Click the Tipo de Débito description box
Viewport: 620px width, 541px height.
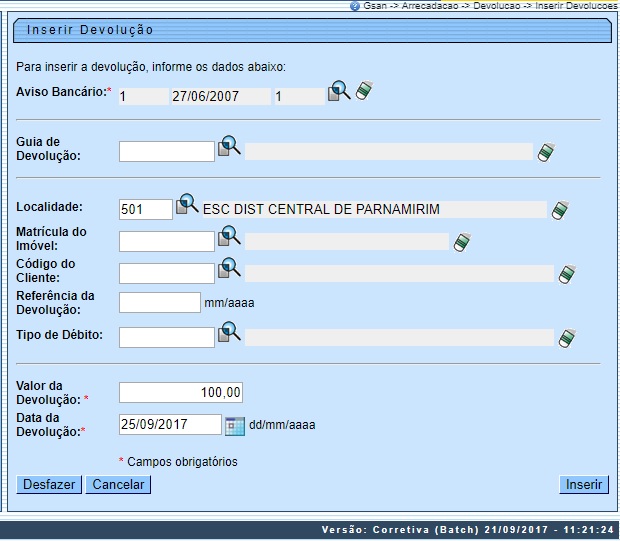click(399, 337)
